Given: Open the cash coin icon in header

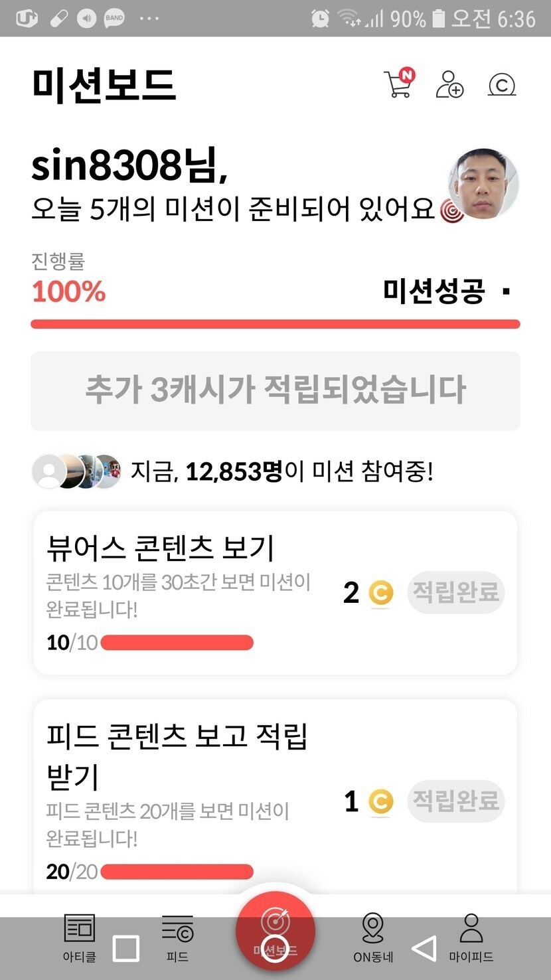Looking at the screenshot, I should click(502, 85).
